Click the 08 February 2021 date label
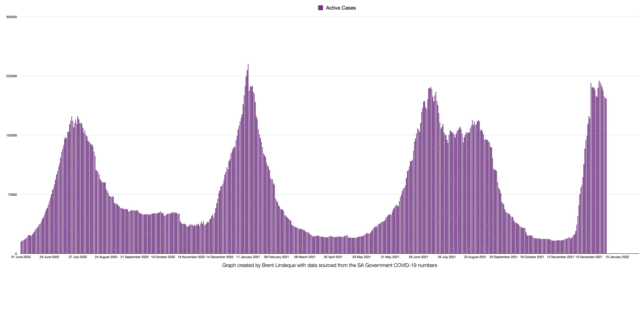The height and width of the screenshot is (318, 644). (x=277, y=257)
